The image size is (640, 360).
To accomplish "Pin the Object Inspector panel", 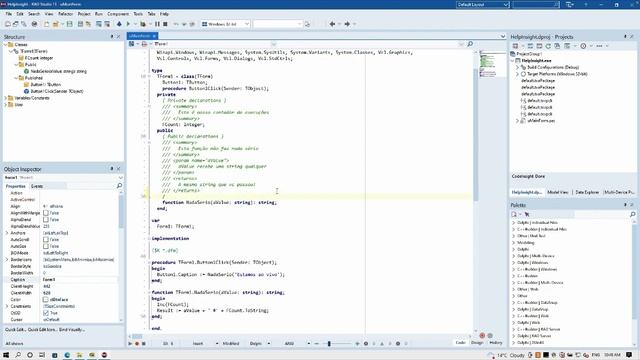I will coord(112,169).
